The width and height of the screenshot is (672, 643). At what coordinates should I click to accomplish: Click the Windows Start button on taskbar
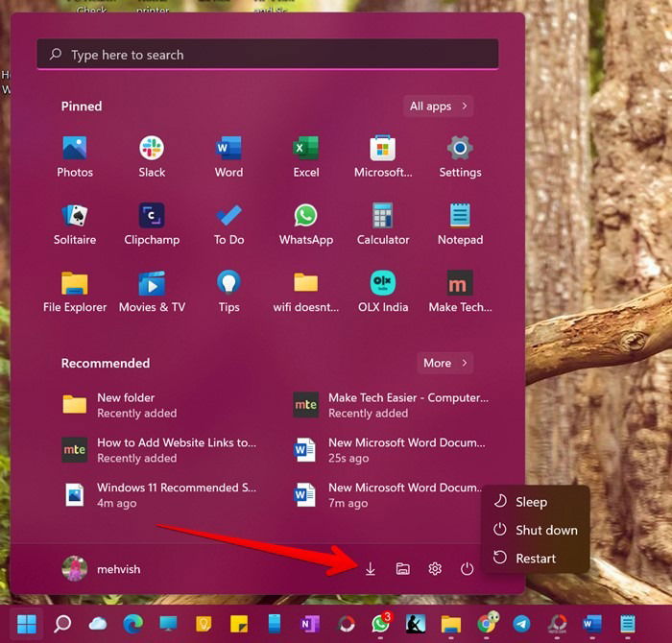coord(27,624)
